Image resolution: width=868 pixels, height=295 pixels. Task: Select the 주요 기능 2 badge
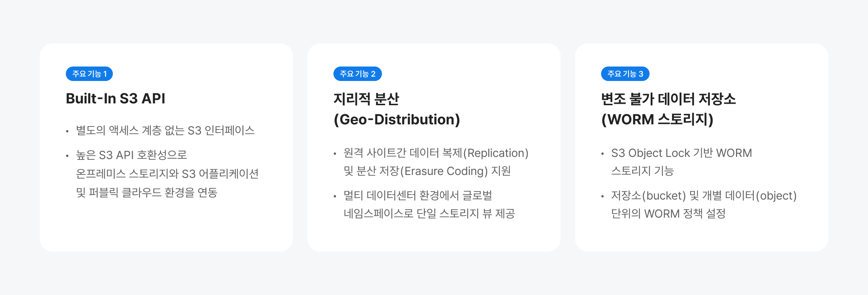pyautogui.click(x=357, y=74)
